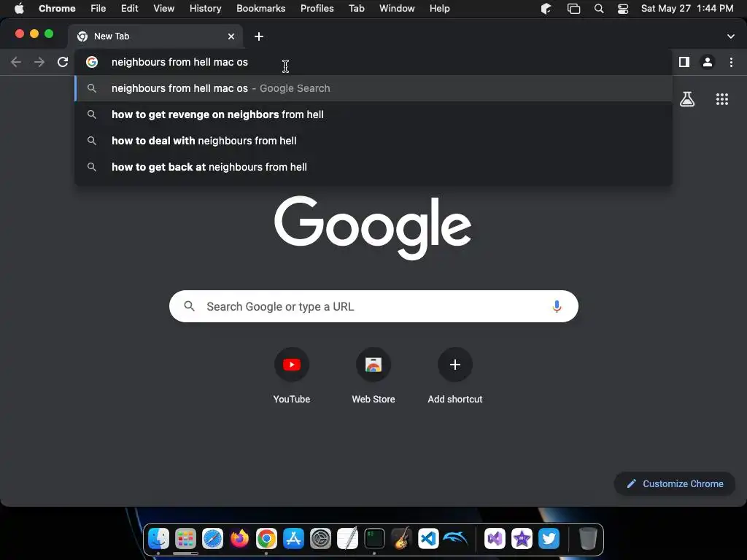Open Twitter from the dock
The width and height of the screenshot is (747, 560).
click(x=549, y=539)
